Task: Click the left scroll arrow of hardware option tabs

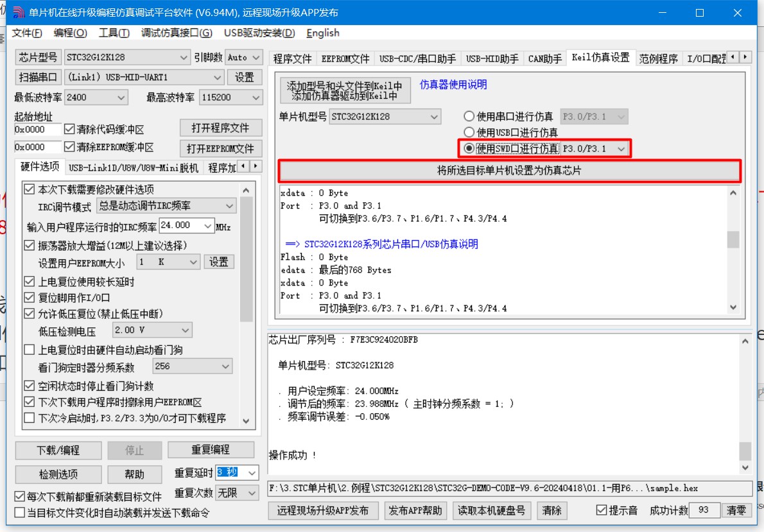Action: pos(244,166)
